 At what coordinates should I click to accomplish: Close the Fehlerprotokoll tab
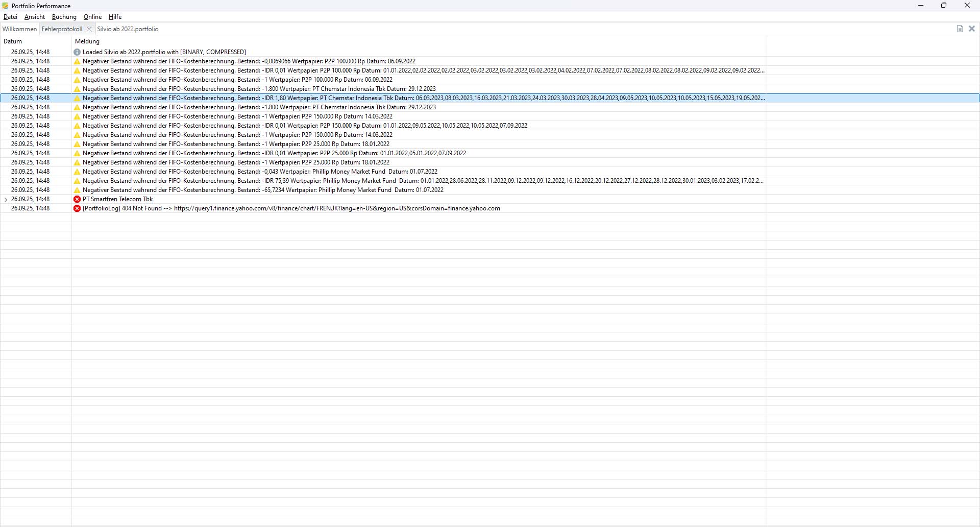89,29
